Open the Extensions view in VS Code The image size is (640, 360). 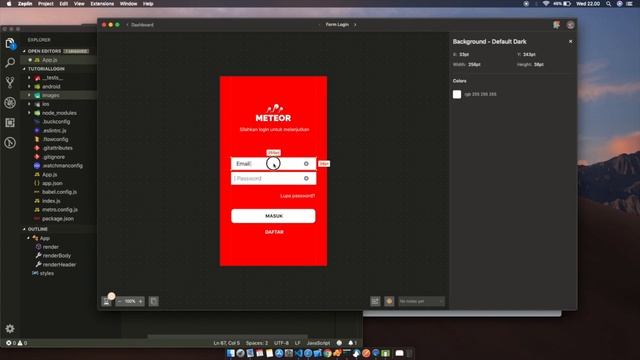[x=10, y=122]
